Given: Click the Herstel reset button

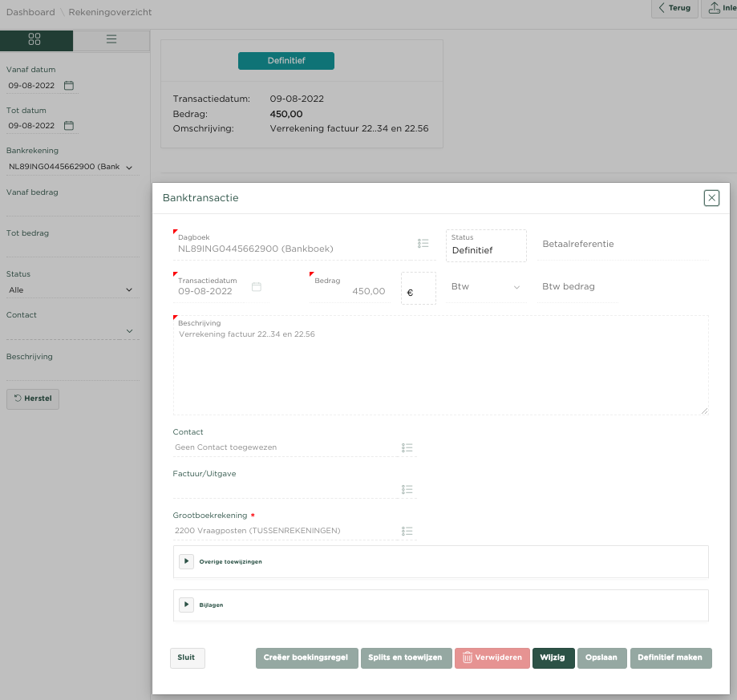Looking at the screenshot, I should tap(33, 399).
